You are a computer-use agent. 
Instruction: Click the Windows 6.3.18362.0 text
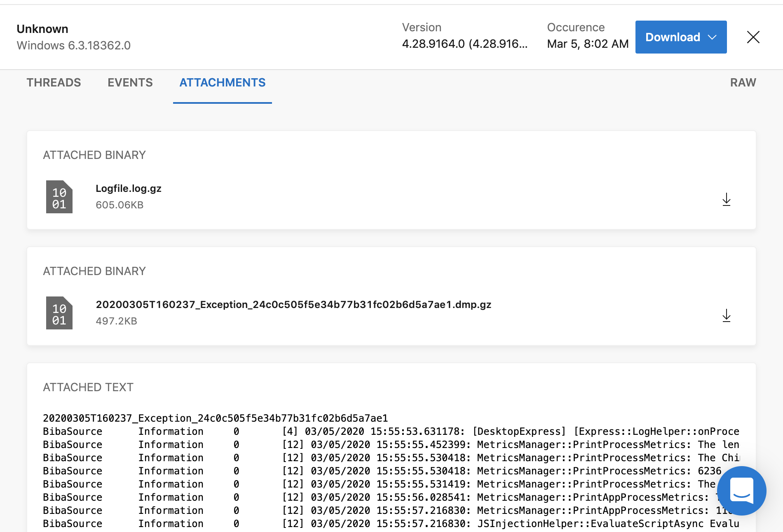(74, 45)
